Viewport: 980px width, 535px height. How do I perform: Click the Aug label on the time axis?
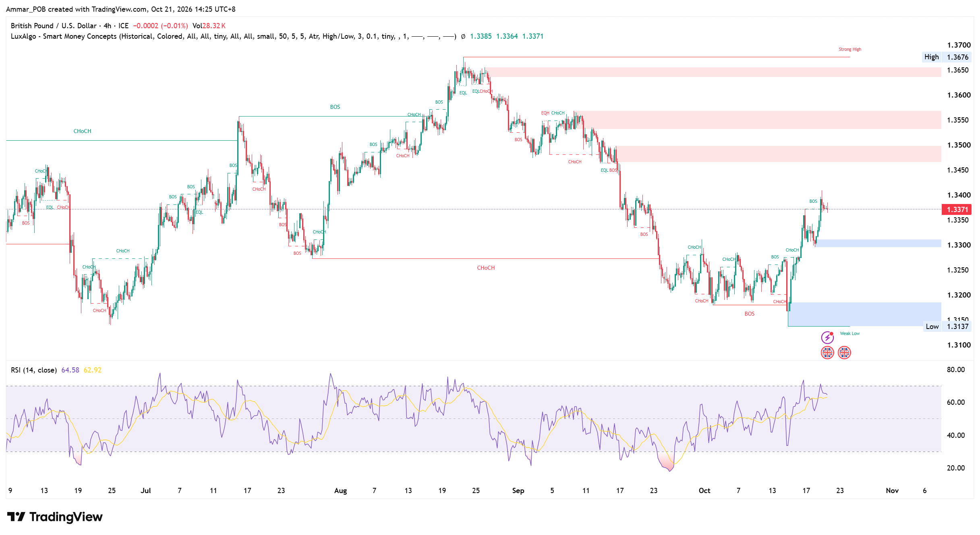(x=340, y=491)
